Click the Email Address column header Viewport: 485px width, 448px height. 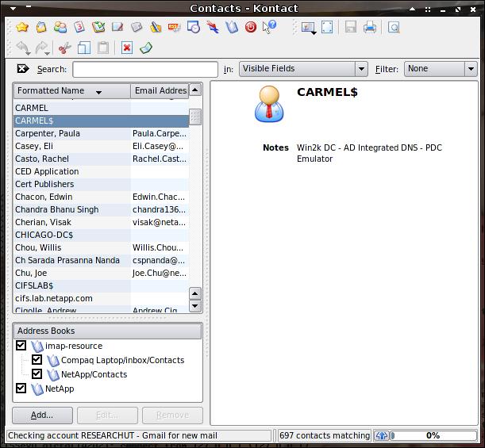tap(160, 91)
